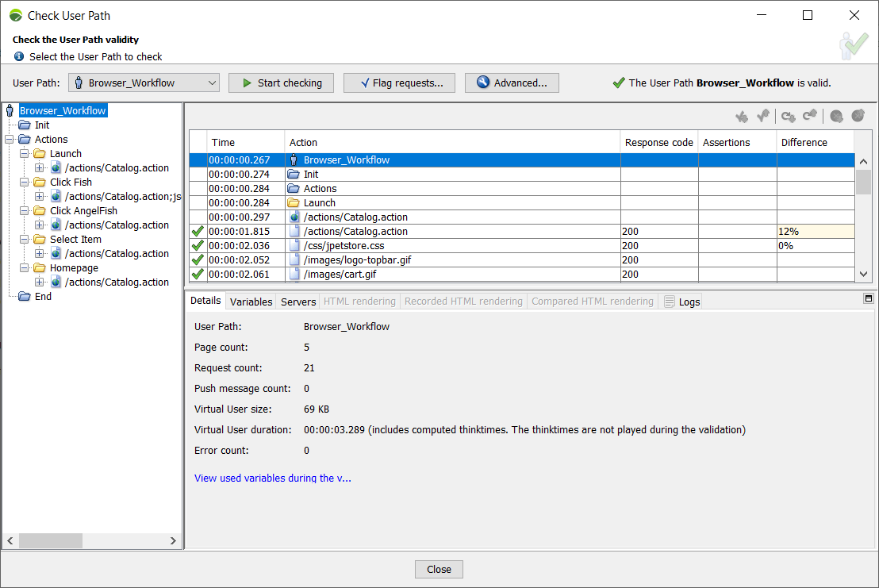The width and height of the screenshot is (879, 588).
Task: Click the next failed request icon
Action: pos(836,117)
